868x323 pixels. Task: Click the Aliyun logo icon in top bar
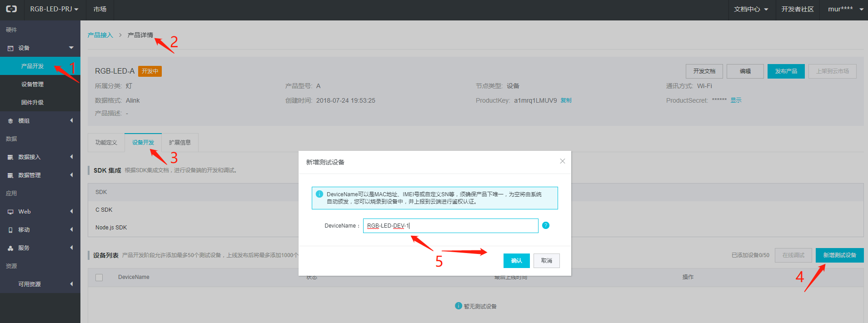pos(11,9)
